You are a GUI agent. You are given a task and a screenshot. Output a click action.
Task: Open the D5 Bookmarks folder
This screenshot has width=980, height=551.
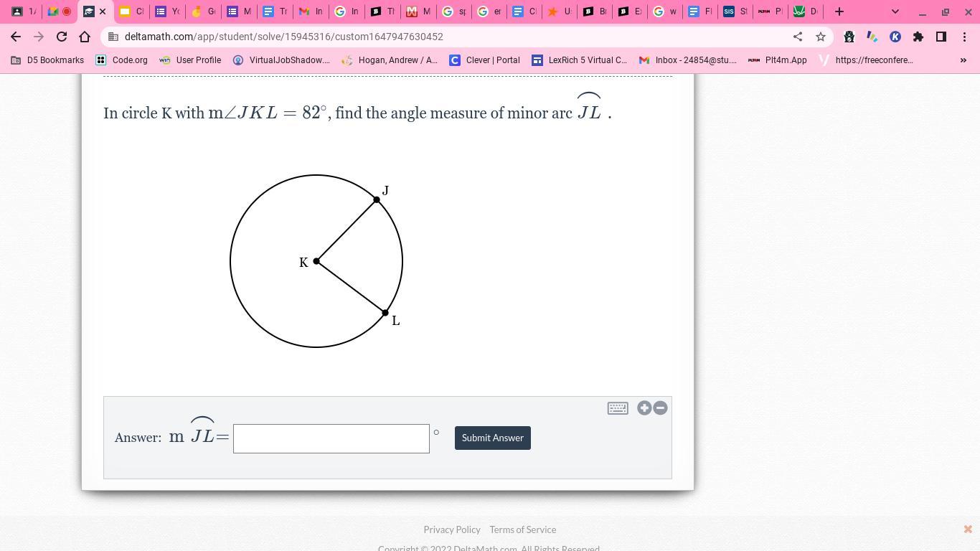[47, 60]
